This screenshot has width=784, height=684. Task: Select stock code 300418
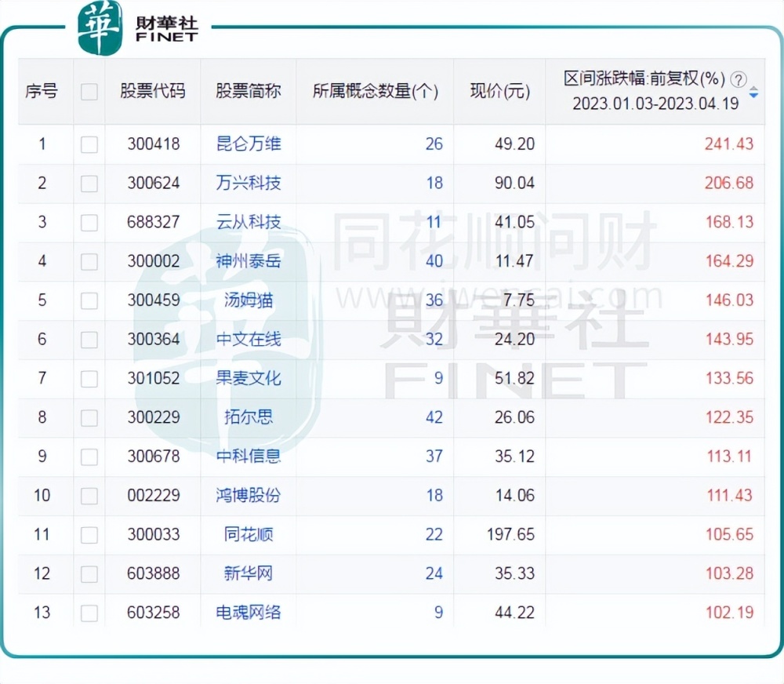(153, 144)
